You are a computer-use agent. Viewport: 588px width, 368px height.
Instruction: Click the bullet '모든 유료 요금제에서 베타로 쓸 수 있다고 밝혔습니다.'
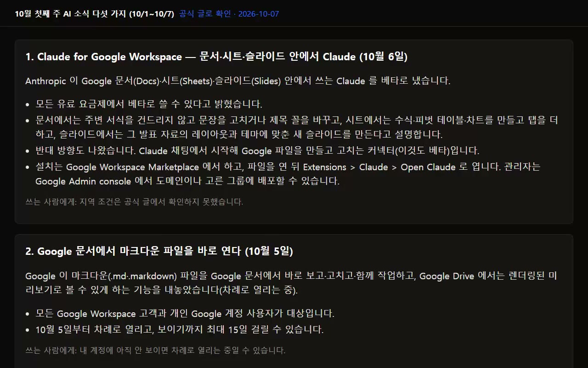(149, 104)
